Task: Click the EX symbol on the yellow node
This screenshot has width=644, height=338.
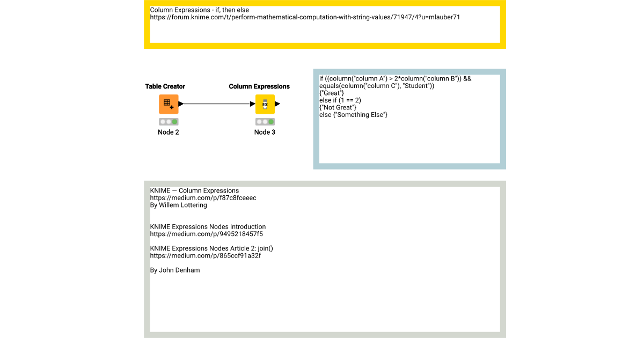Action: [x=265, y=104]
